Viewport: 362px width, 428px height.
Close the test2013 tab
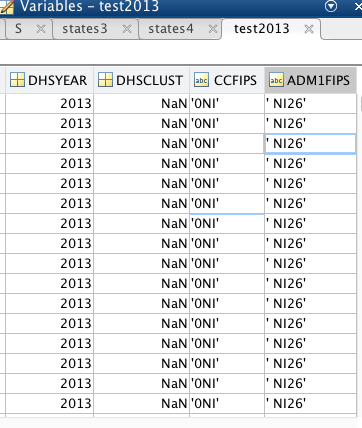click(309, 29)
